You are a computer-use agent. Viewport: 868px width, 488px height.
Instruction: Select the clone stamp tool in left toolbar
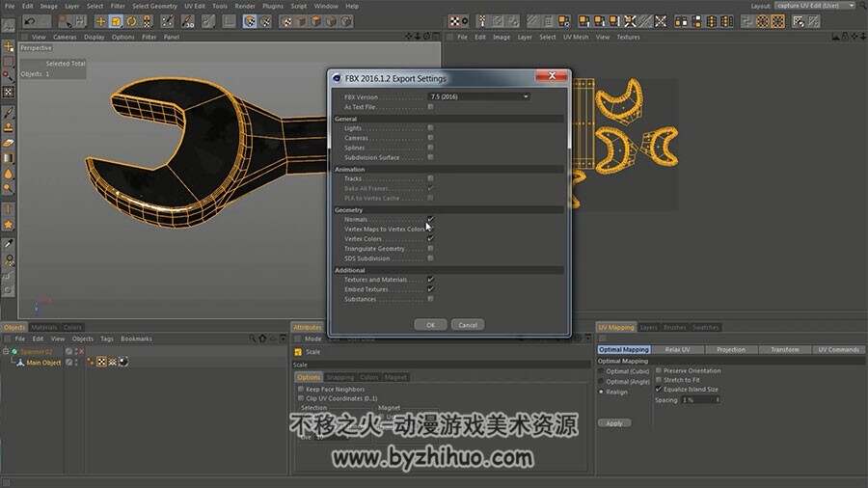(x=9, y=128)
